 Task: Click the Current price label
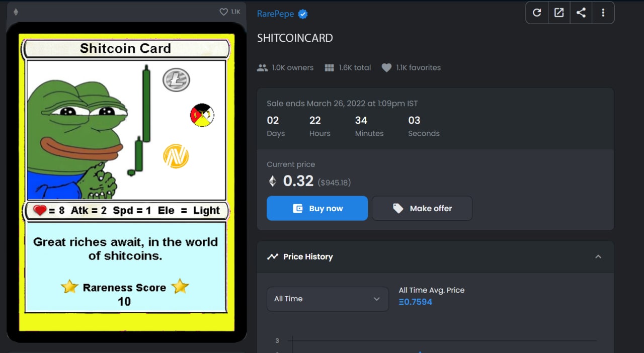[x=291, y=164]
